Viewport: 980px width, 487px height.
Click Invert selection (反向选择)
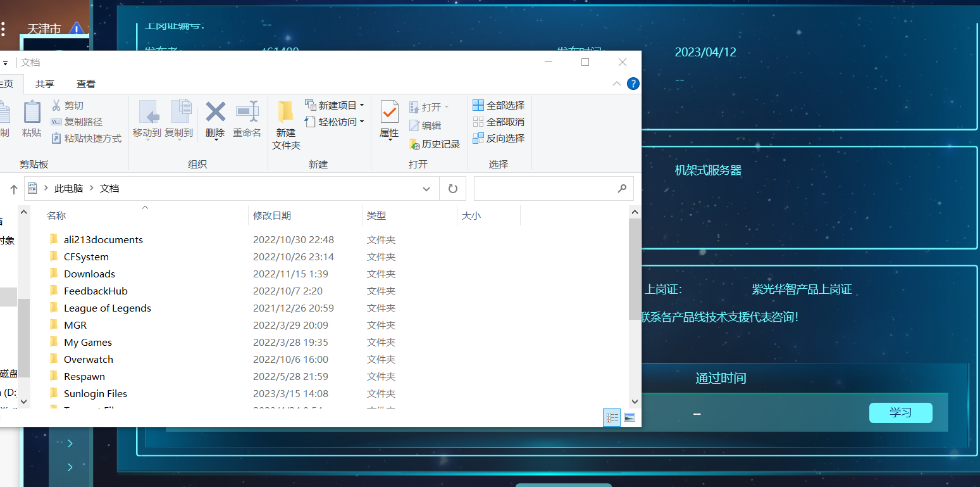pos(499,138)
